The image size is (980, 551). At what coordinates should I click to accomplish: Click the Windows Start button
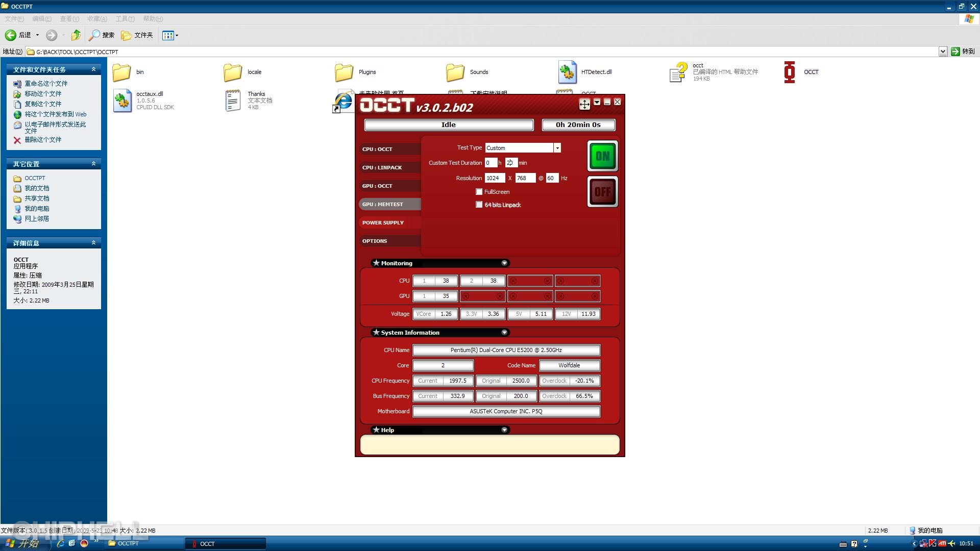pos(24,543)
